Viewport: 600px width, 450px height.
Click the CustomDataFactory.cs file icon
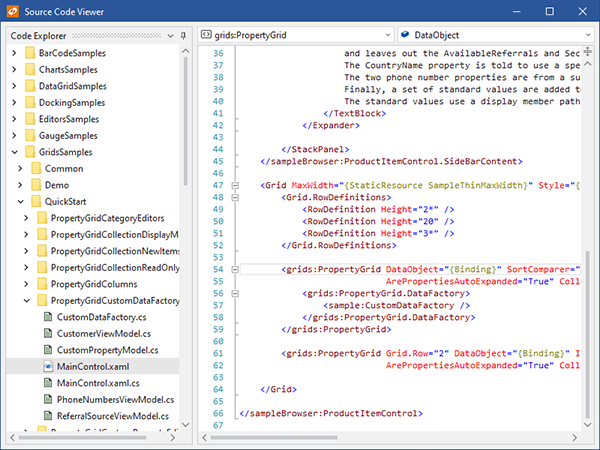tap(48, 317)
